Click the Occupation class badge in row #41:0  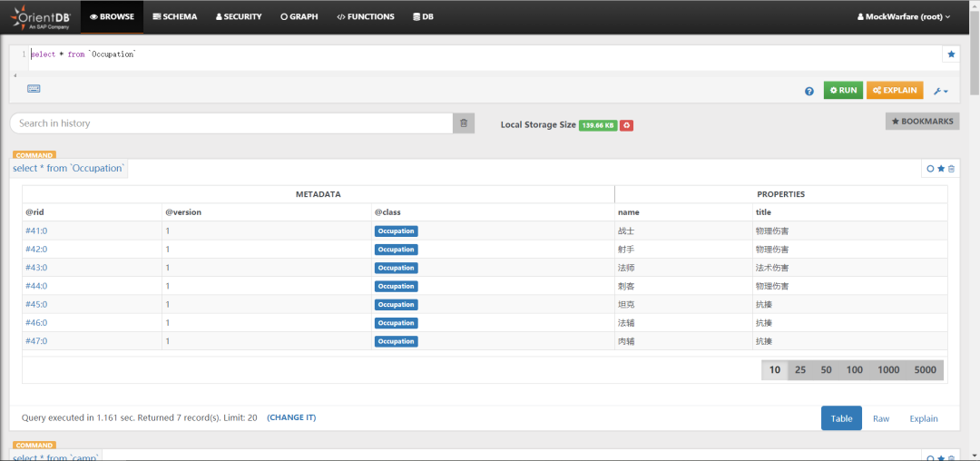click(x=397, y=231)
